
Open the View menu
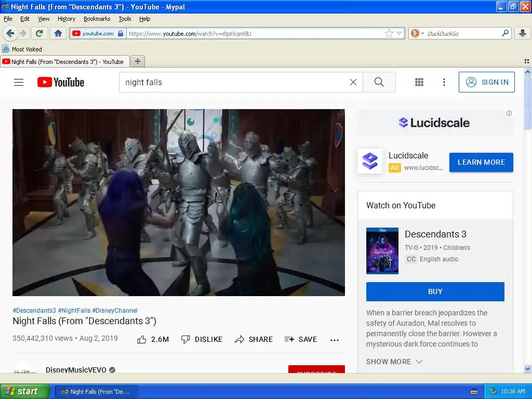click(x=44, y=19)
